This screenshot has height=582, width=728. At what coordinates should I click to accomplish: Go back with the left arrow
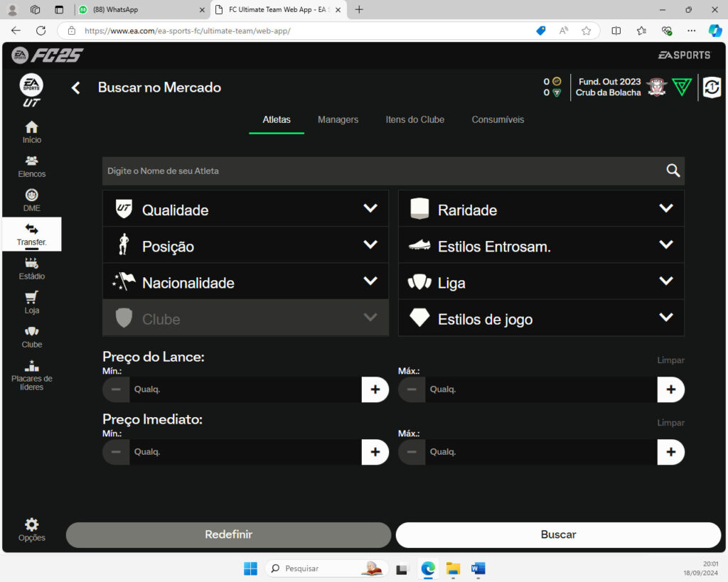(x=76, y=87)
